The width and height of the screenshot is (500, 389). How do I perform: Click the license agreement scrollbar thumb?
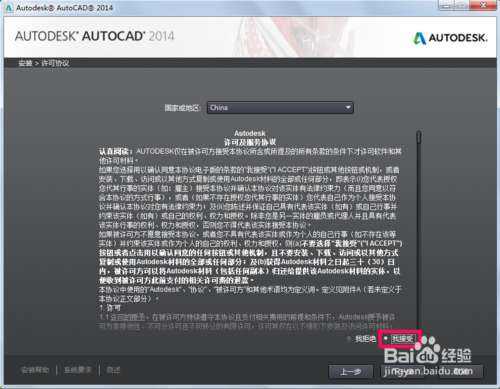click(x=419, y=137)
